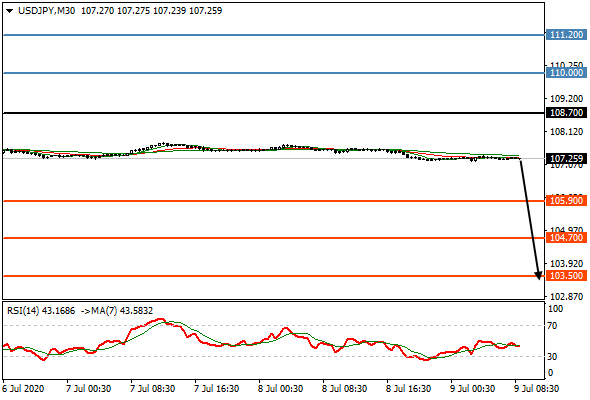Select the orange 105.900 support label
The height and width of the screenshot is (400, 590).
pyautogui.click(x=566, y=201)
